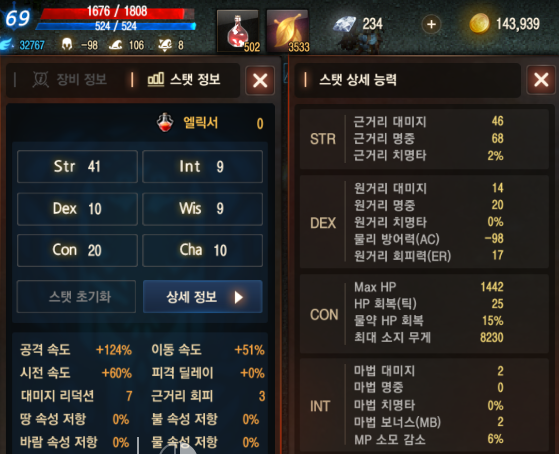Screen dimensions: 559x454
Task: Click the helmet armor class icon
Action: 67,45
